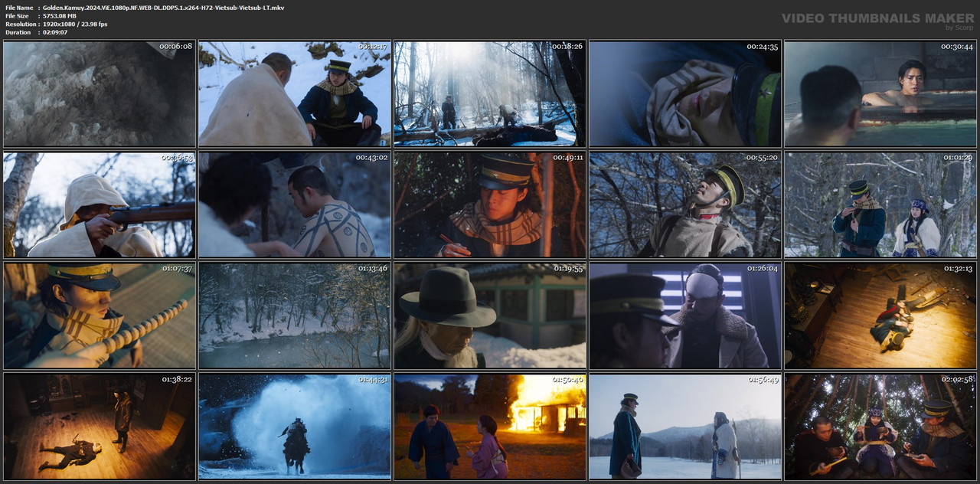
Task: Click the duration value 02:09:07
Action: pyautogui.click(x=55, y=33)
